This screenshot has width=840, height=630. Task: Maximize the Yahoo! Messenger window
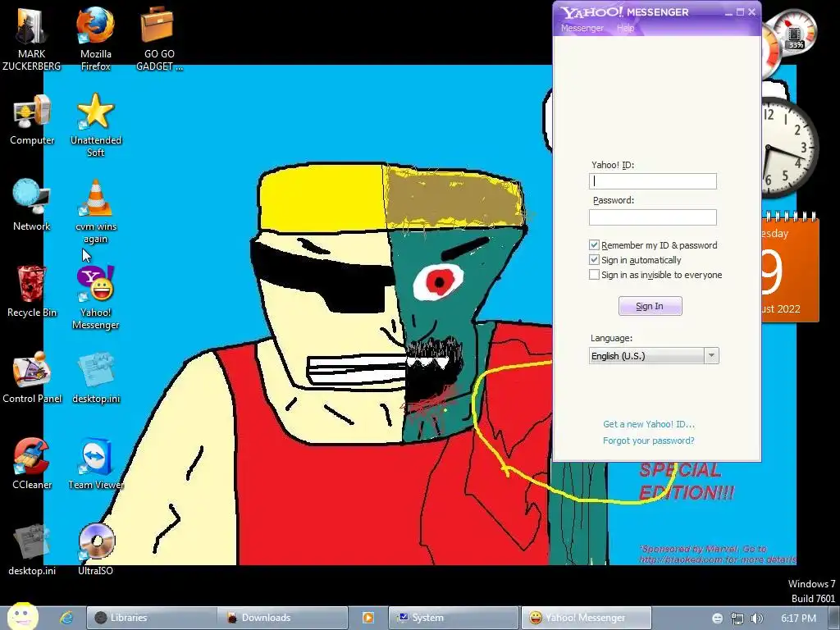tap(741, 11)
